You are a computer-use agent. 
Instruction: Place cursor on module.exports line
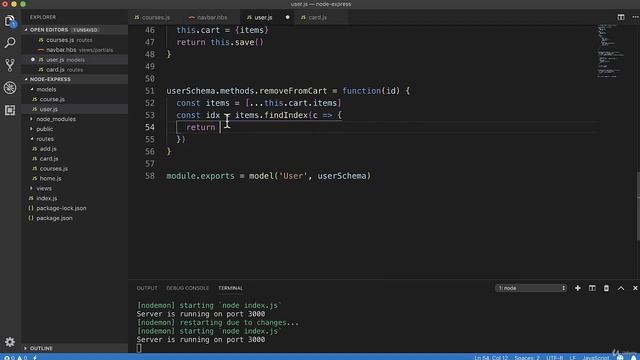[268, 176]
